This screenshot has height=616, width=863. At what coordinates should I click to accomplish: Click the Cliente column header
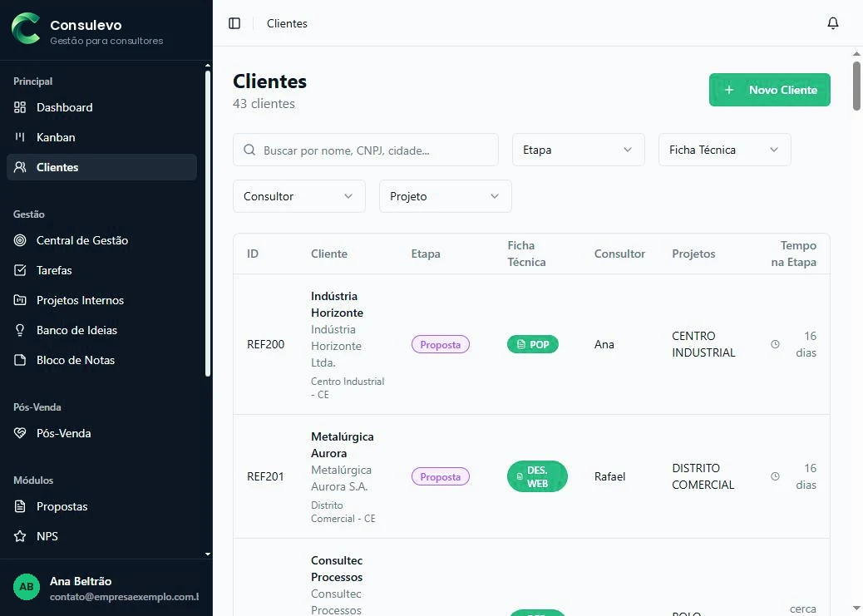click(x=328, y=254)
